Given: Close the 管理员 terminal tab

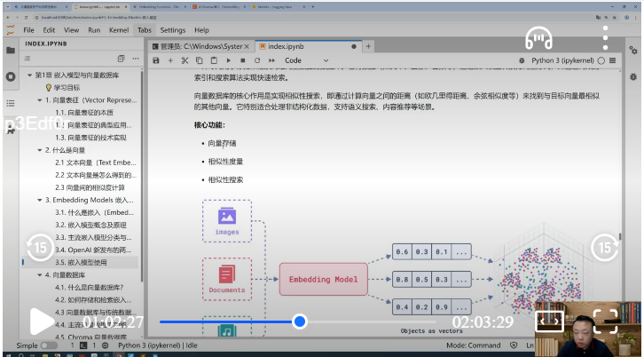Looking at the screenshot, I should pyautogui.click(x=247, y=46).
